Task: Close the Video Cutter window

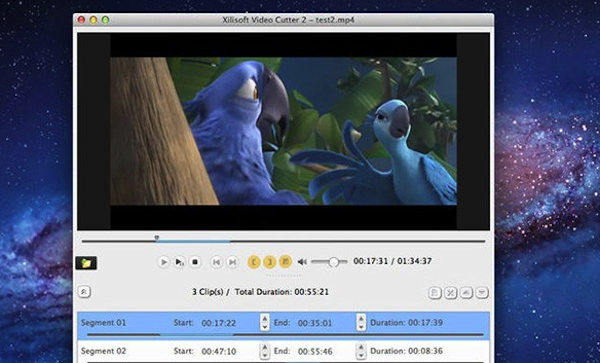Action: coord(81,20)
